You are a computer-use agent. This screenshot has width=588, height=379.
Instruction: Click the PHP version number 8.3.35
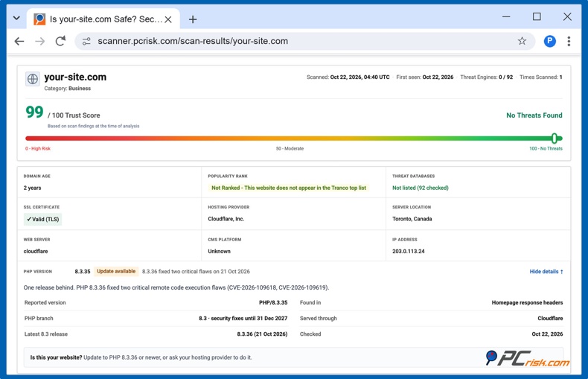pos(83,271)
